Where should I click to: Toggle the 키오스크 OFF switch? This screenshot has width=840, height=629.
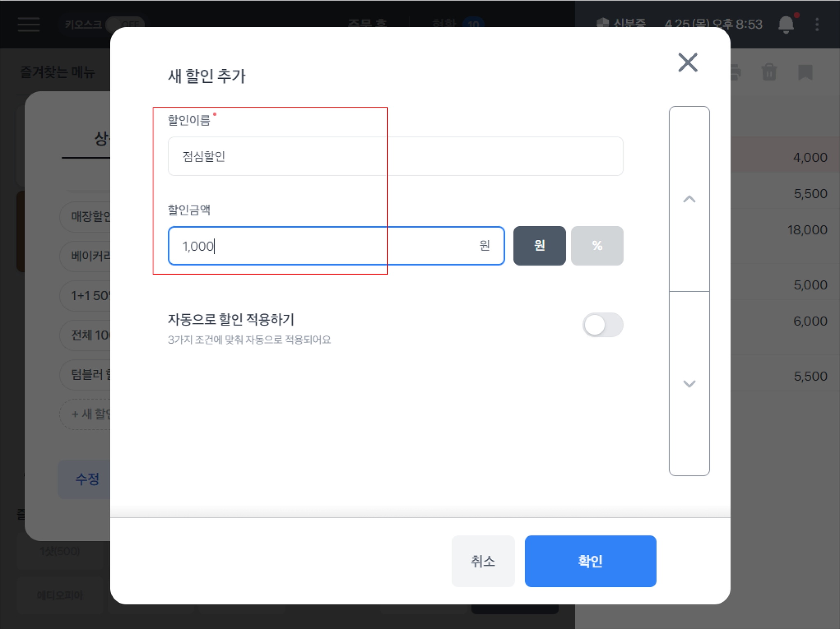(x=124, y=25)
